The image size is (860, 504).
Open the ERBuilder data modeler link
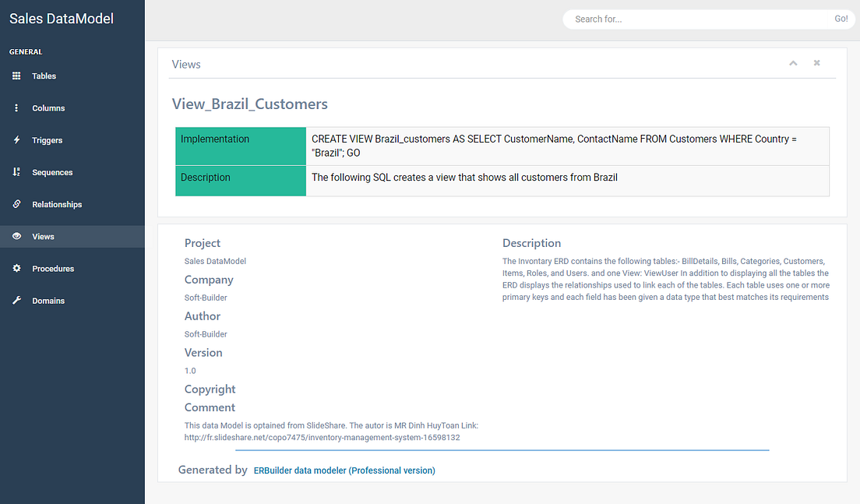click(x=344, y=470)
